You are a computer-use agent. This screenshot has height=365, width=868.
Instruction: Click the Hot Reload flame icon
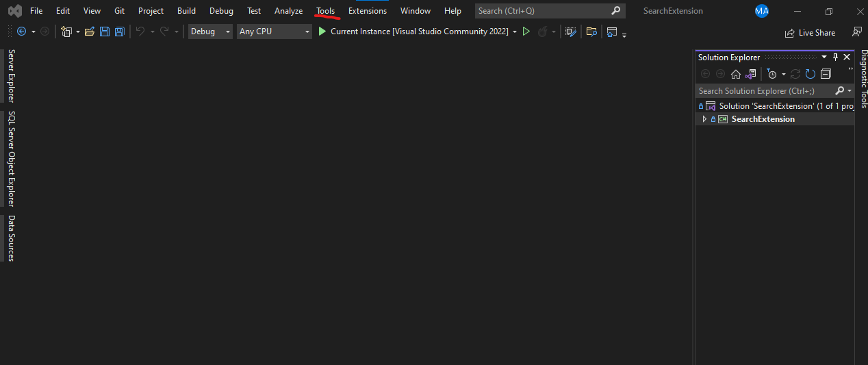(541, 32)
